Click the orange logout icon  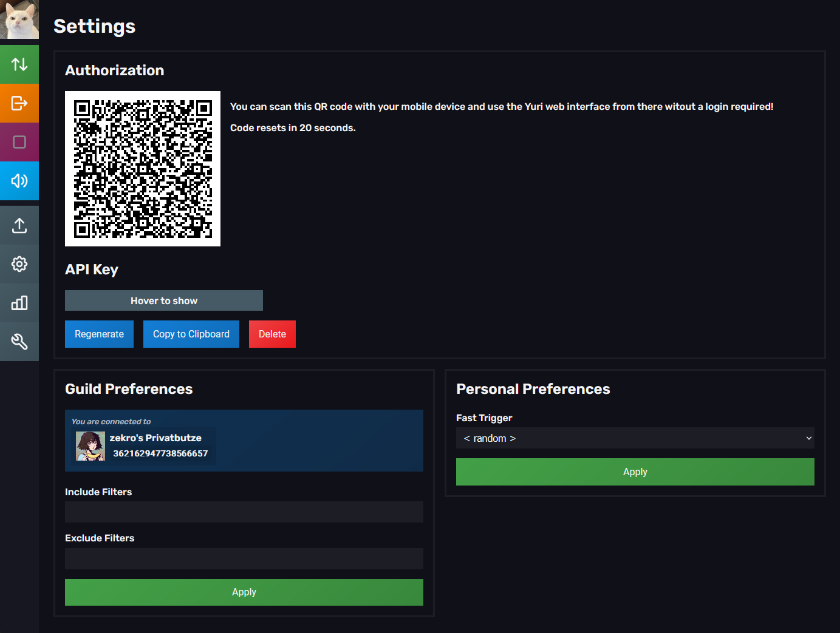click(x=19, y=103)
